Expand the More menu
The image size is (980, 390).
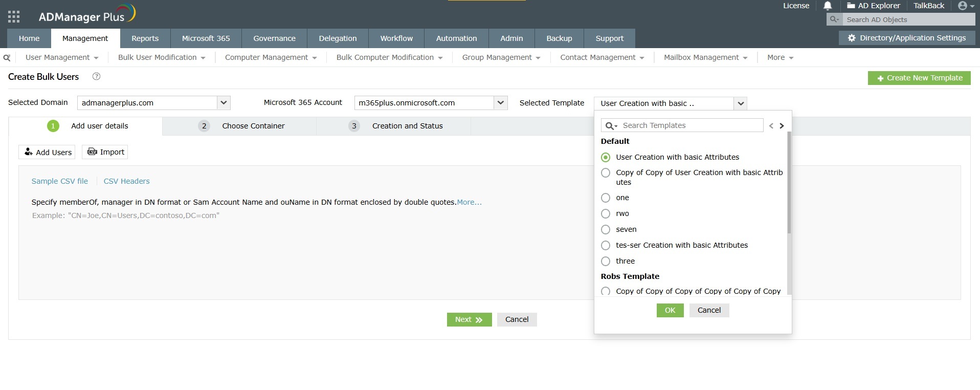coord(780,57)
